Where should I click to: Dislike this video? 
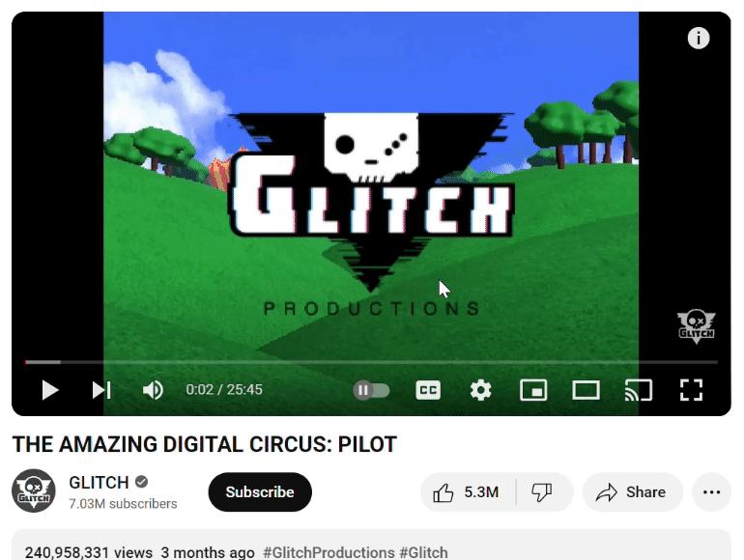(542, 492)
